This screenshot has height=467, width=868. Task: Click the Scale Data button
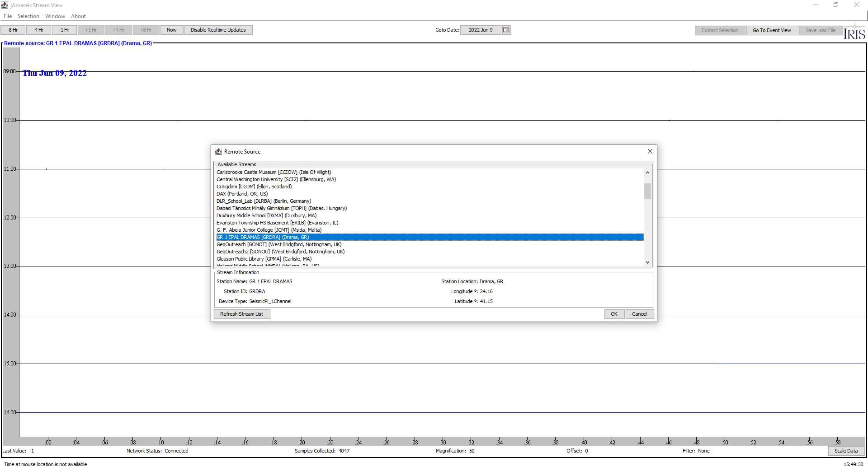tap(845, 451)
